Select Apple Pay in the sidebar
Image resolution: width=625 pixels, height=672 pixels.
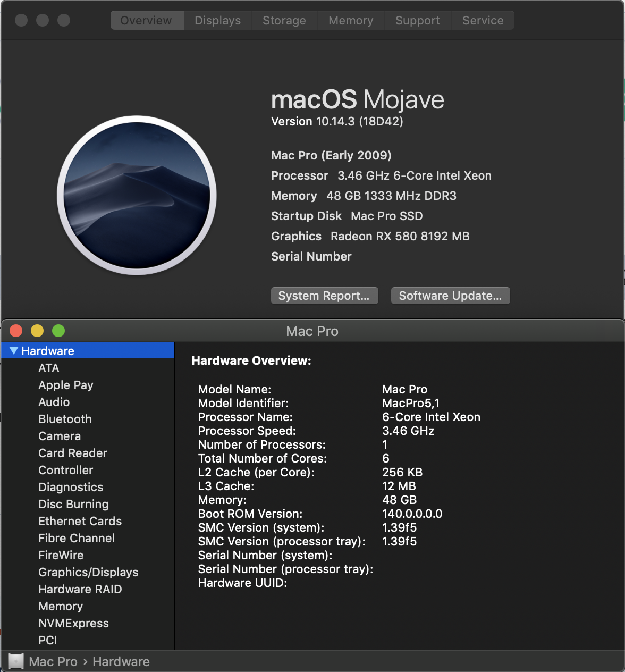(x=66, y=385)
